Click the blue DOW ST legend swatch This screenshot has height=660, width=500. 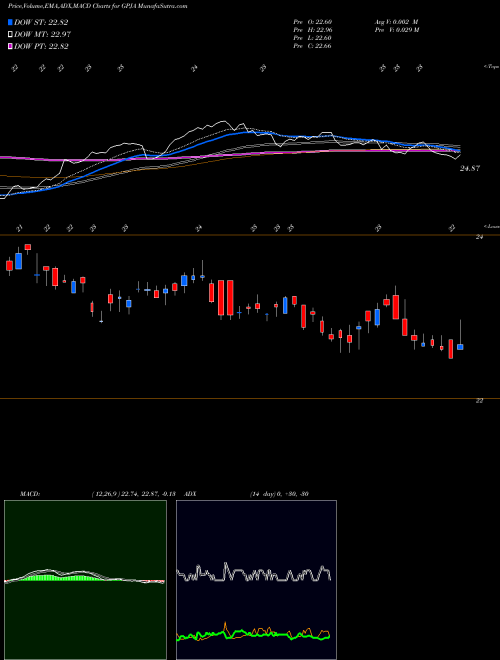[10, 22]
